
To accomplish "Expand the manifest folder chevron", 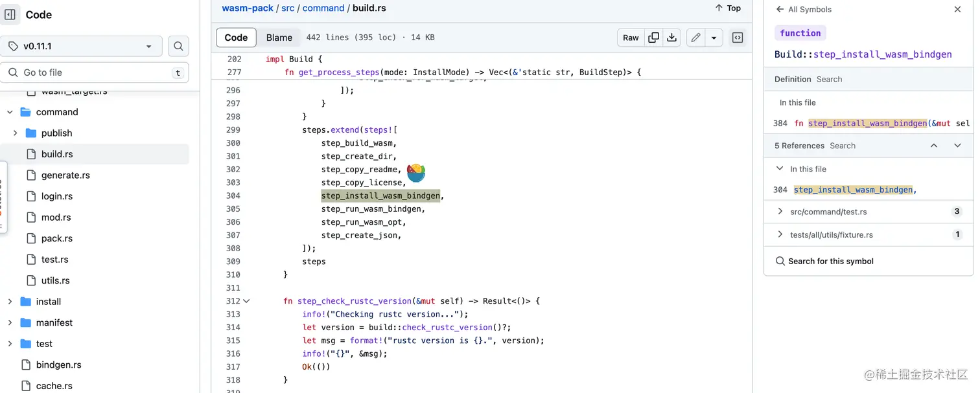I will [10, 322].
